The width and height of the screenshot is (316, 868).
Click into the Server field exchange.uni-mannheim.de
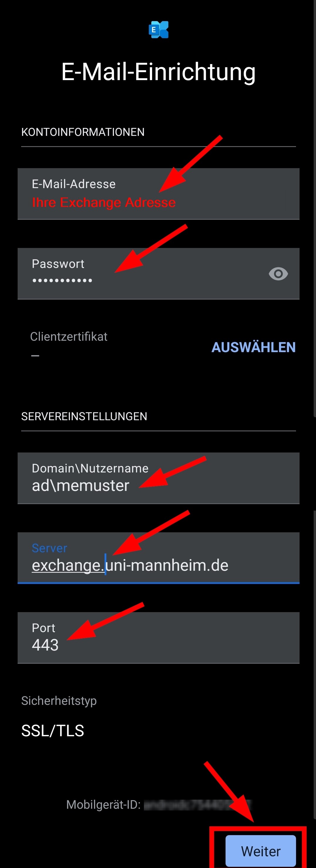click(159, 558)
